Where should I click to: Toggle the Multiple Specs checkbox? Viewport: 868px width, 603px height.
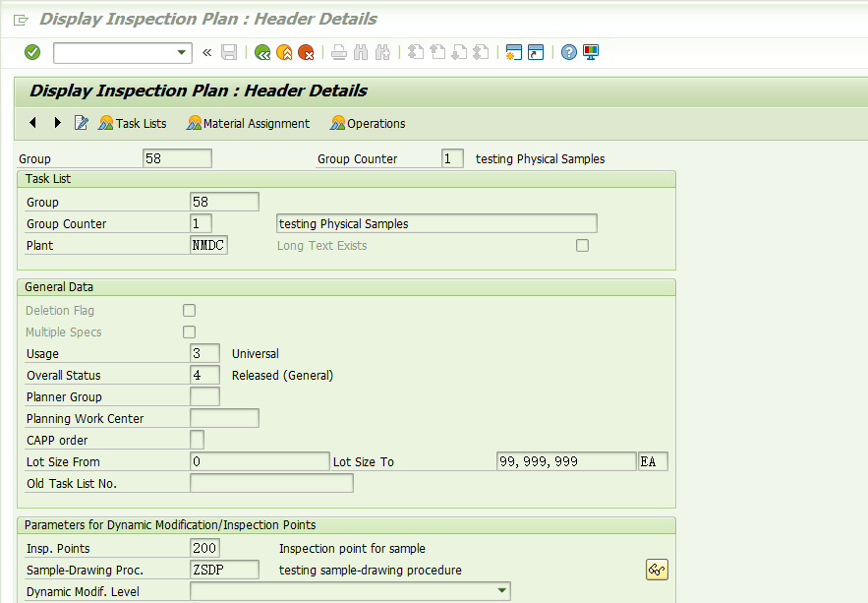(x=190, y=332)
